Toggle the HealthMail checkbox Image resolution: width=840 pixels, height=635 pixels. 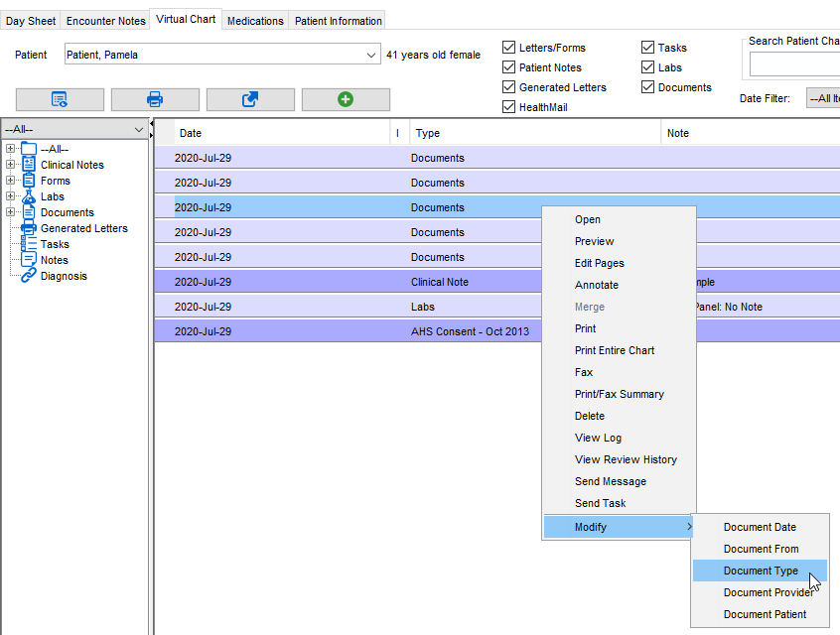[509, 107]
